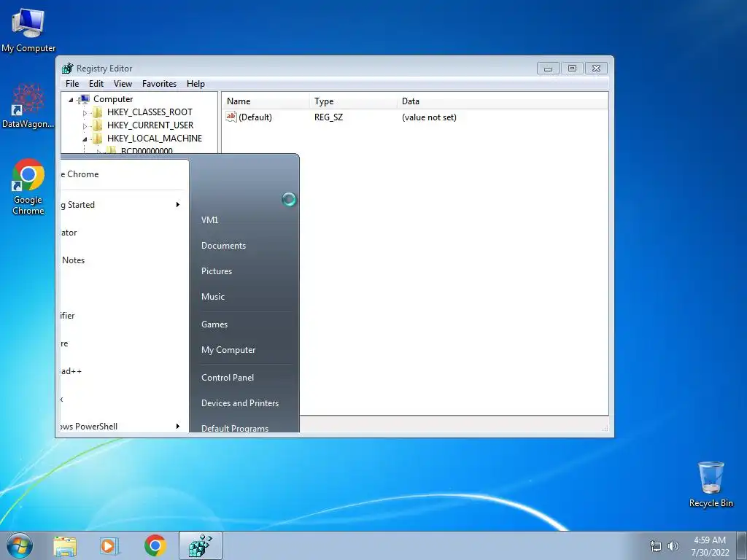Click the HKEY_CURRENT_USER folder icon
747x560 pixels.
[97, 125]
